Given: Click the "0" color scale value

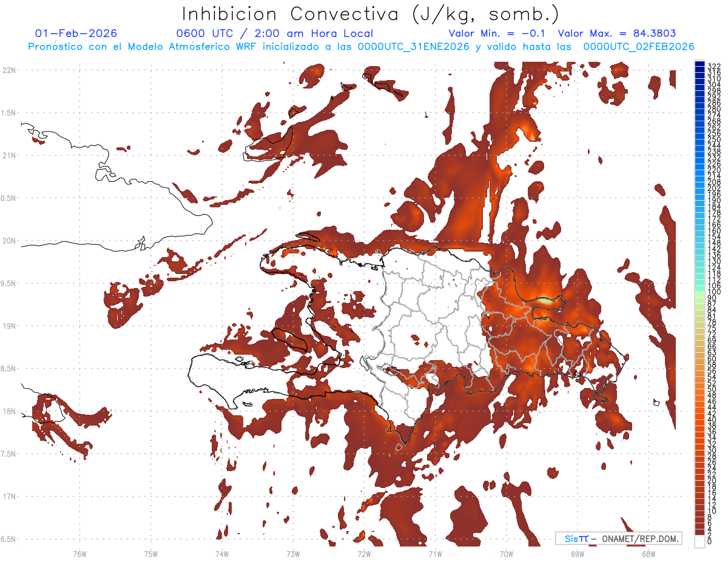Looking at the screenshot, I should 710,541.
